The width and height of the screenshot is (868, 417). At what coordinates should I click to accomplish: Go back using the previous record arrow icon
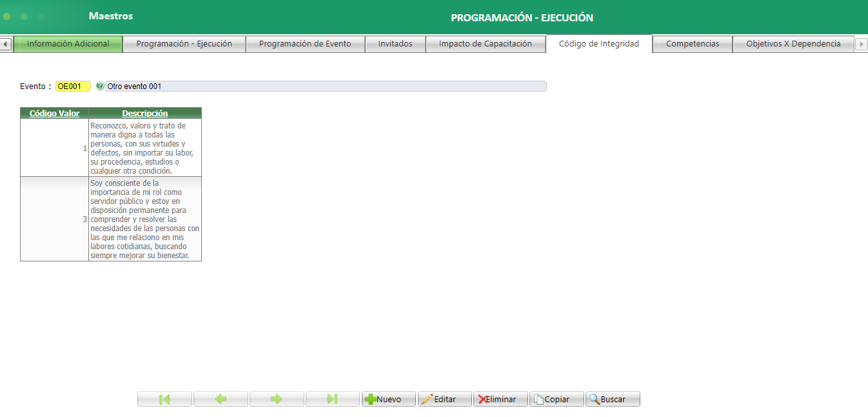(221, 398)
